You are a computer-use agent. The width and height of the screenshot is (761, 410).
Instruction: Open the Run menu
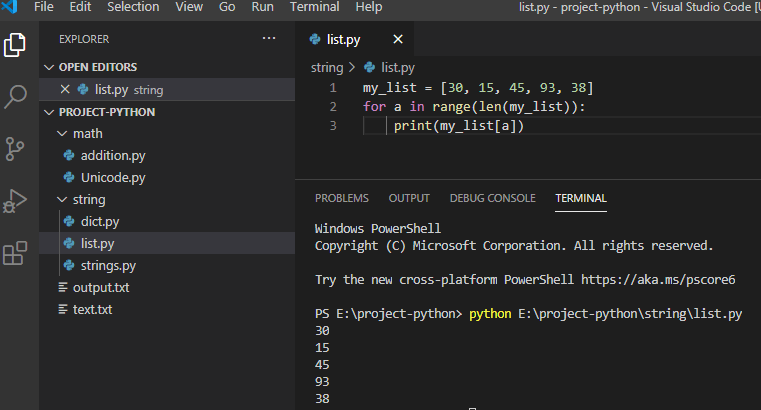coord(263,7)
